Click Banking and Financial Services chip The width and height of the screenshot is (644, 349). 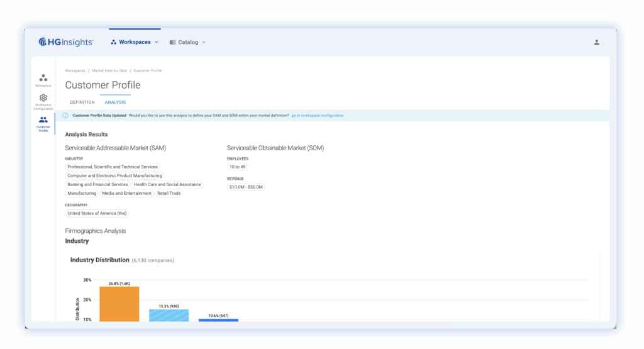coord(97,185)
